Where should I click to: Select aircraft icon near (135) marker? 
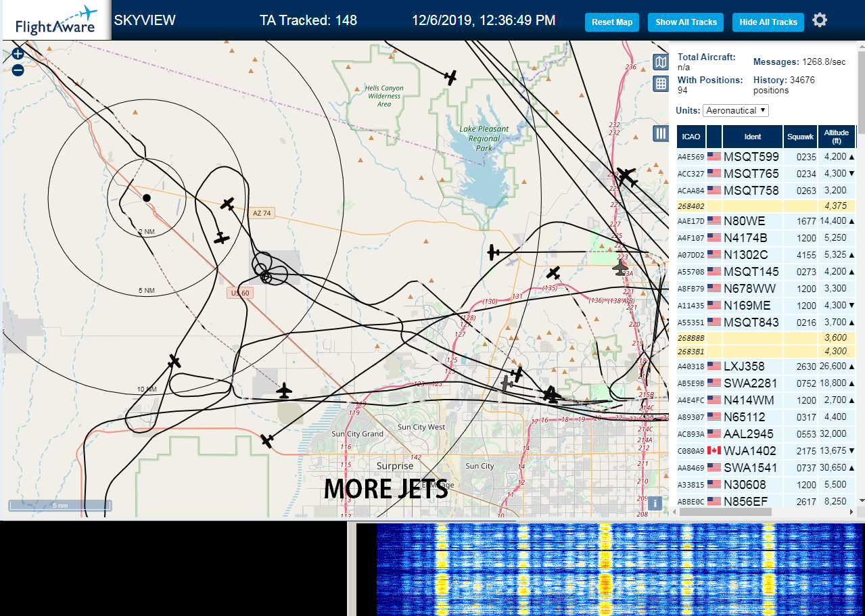pyautogui.click(x=554, y=273)
